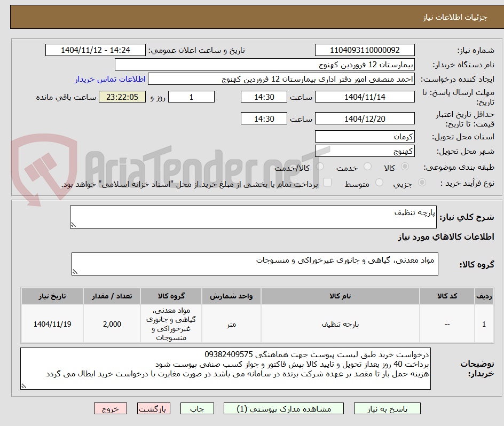This screenshot has height=426, width=504.
Task: Select the 'کالا/خدمت' radio button
Action: 320,167
